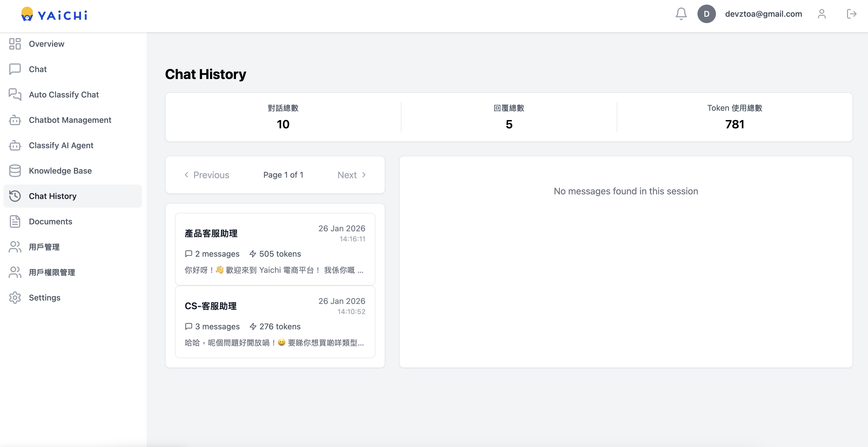
Task: Click the 用戶管理 users icon
Action: click(15, 247)
